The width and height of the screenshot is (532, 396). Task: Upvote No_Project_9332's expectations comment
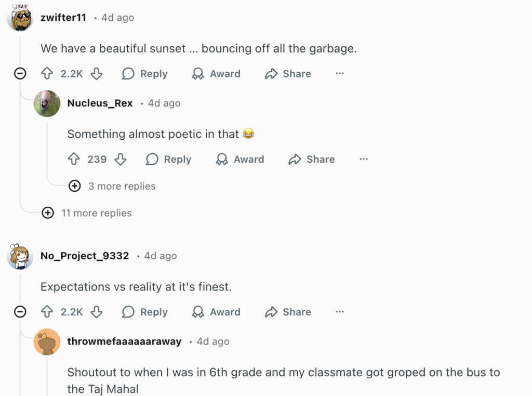(x=47, y=312)
